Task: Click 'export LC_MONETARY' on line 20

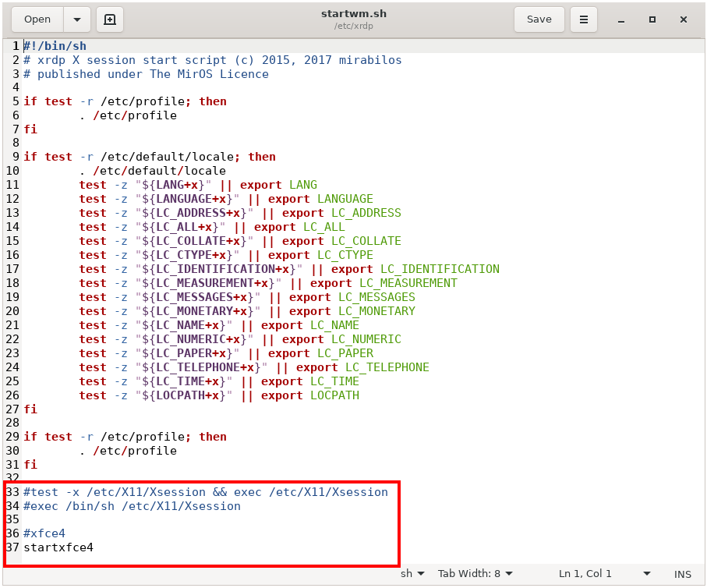Action: pyautogui.click(x=352, y=311)
